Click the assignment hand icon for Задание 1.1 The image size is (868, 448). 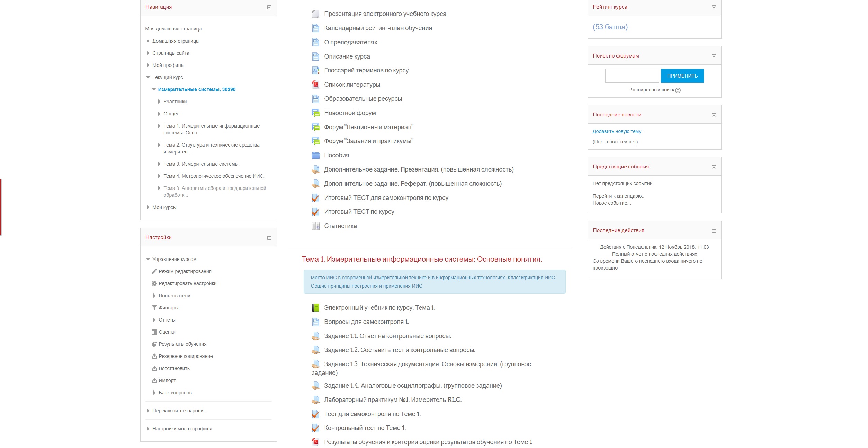point(315,336)
